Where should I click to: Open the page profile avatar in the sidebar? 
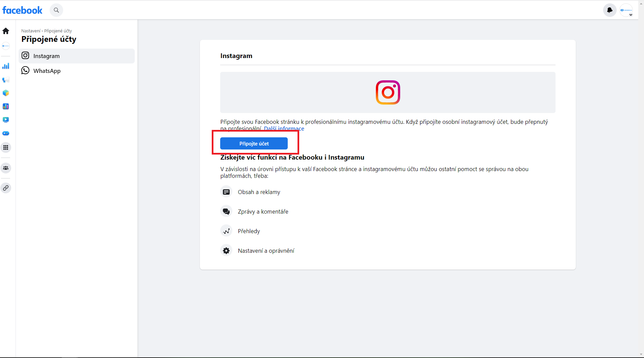point(6,46)
